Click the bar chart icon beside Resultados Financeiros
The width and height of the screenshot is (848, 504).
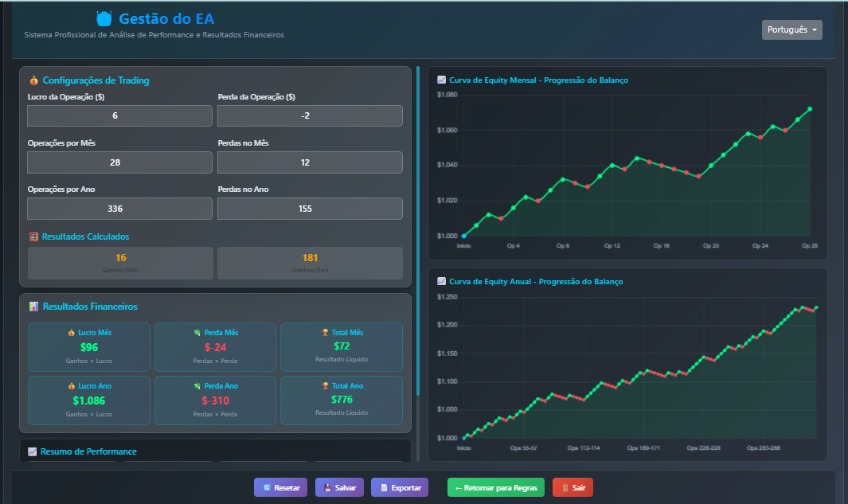33,307
